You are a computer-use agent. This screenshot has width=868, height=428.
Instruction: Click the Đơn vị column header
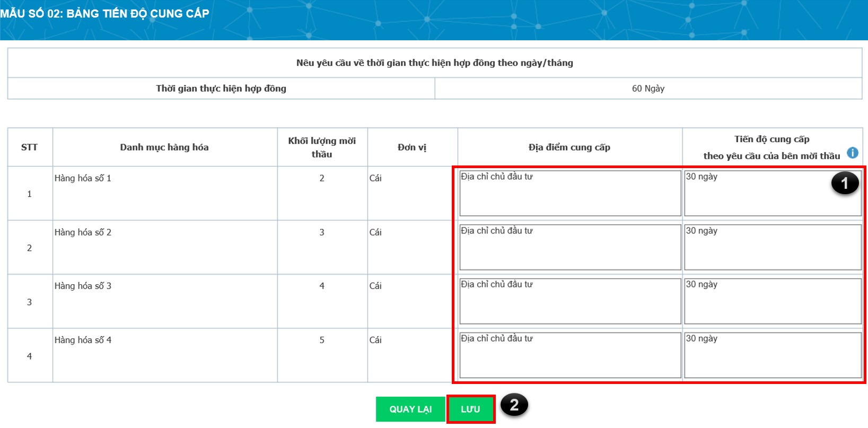(x=412, y=147)
